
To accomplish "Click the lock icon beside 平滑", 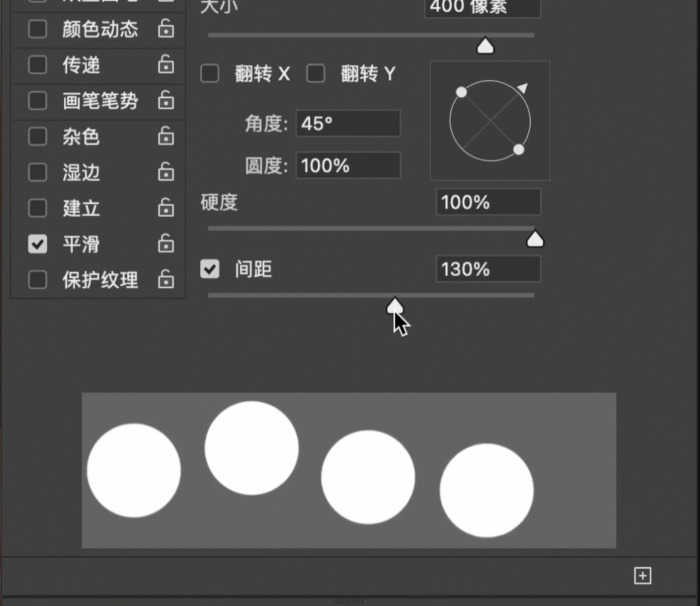I will point(166,244).
